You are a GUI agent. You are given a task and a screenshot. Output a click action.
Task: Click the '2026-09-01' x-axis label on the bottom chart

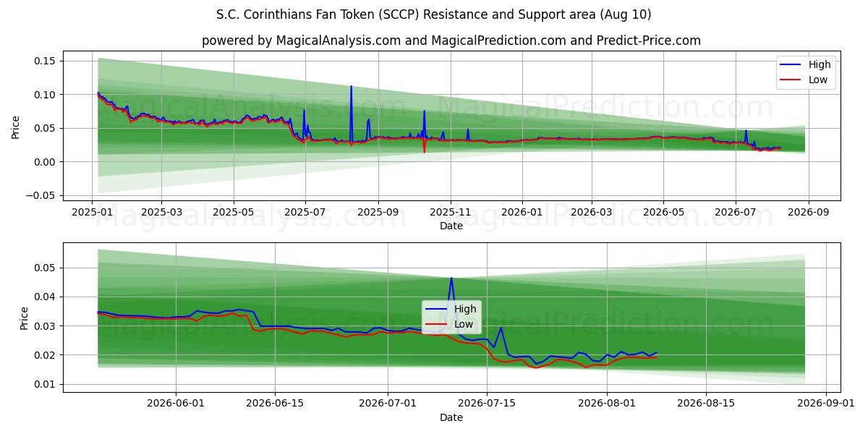click(827, 404)
